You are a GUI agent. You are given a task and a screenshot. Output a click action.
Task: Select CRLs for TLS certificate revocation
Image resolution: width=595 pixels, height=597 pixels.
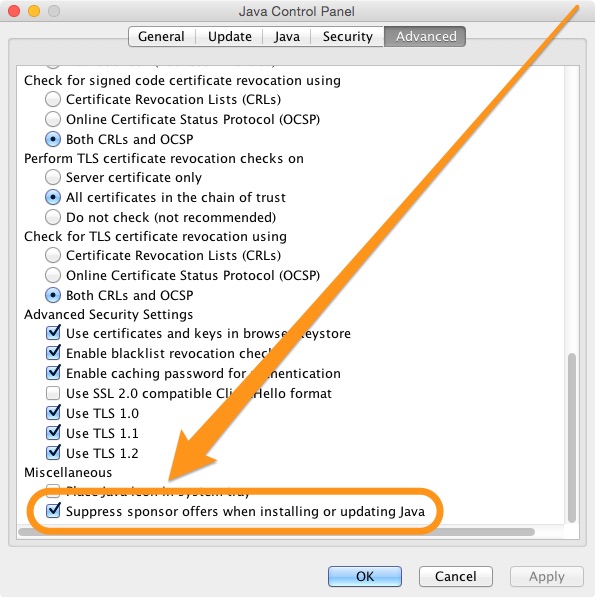click(53, 255)
